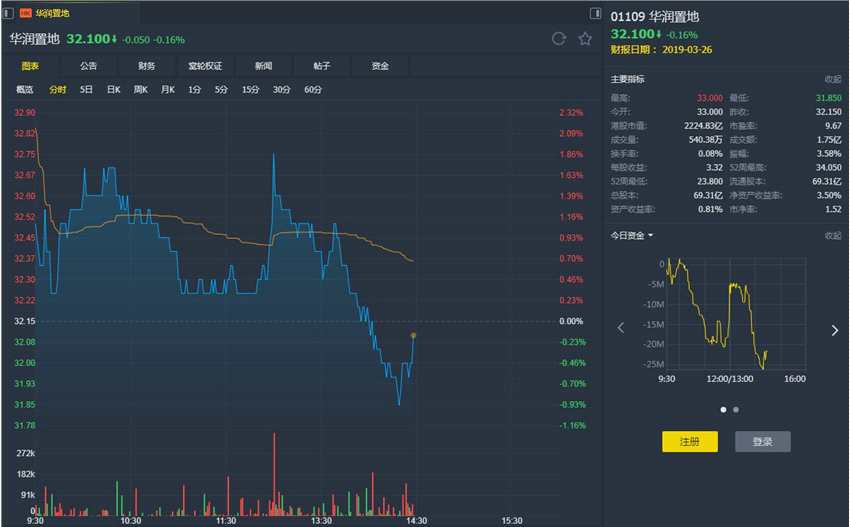This screenshot has width=850, height=527.
Task: Click the orange latest-price dot on chart
Action: coord(414,335)
